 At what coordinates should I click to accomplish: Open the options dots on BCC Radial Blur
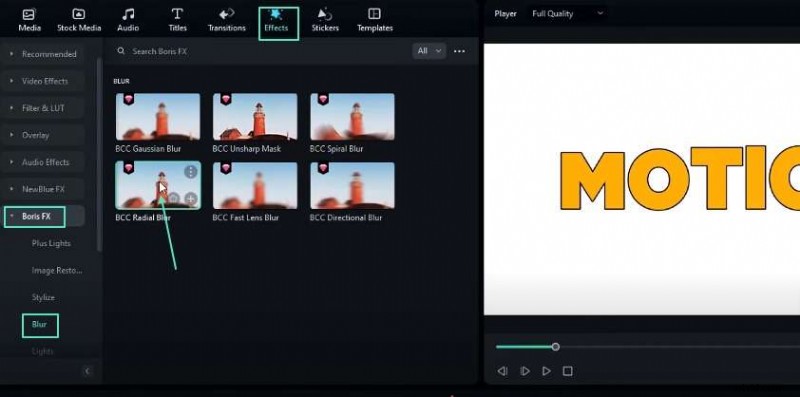[x=190, y=171]
